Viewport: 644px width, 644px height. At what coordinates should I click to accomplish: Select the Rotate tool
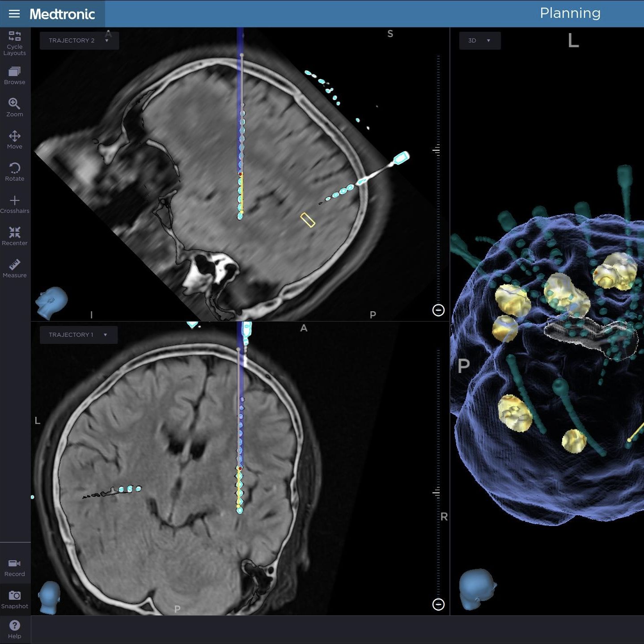[x=15, y=172]
